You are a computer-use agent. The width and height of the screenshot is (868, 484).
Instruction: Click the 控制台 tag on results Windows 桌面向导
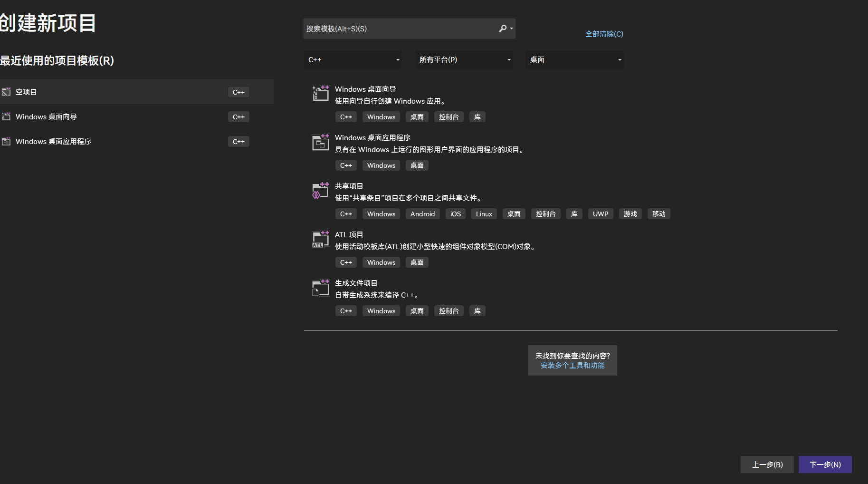(449, 117)
